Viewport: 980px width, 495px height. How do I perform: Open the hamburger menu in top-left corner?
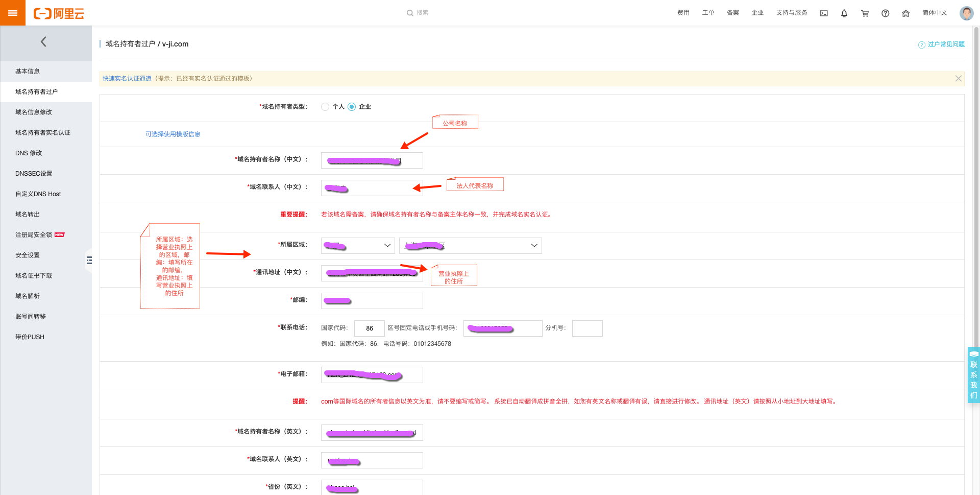[x=12, y=13]
